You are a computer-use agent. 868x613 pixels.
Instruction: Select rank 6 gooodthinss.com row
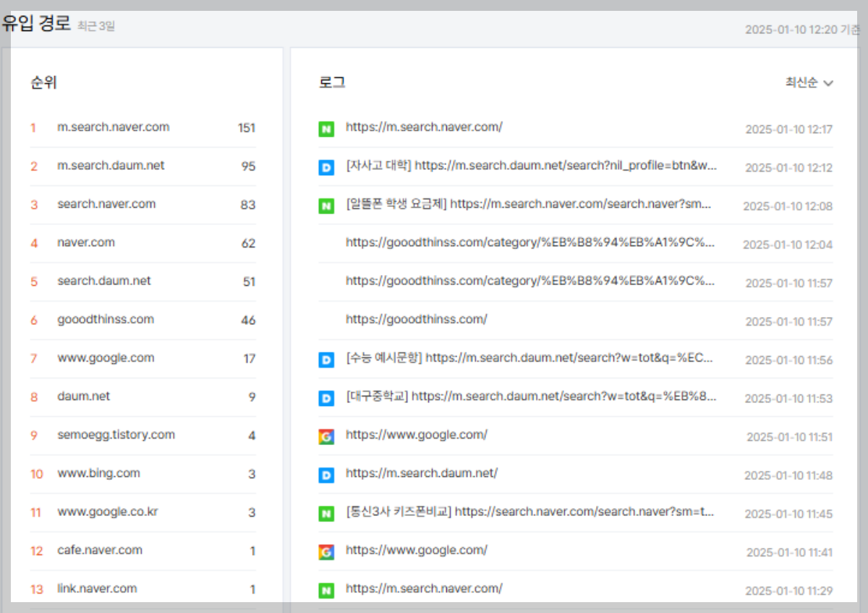click(143, 319)
